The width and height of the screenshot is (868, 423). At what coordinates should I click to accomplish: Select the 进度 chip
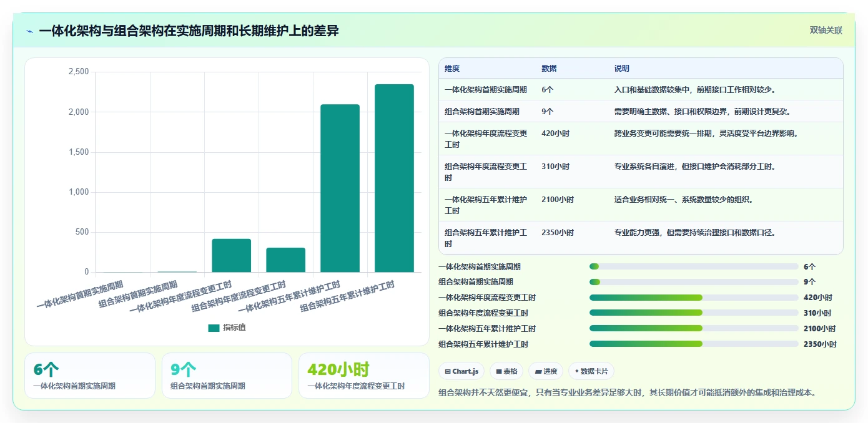(546, 371)
